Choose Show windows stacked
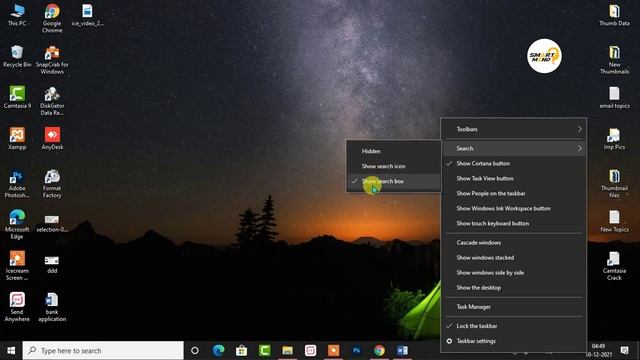The height and width of the screenshot is (360, 640). click(x=514, y=258)
